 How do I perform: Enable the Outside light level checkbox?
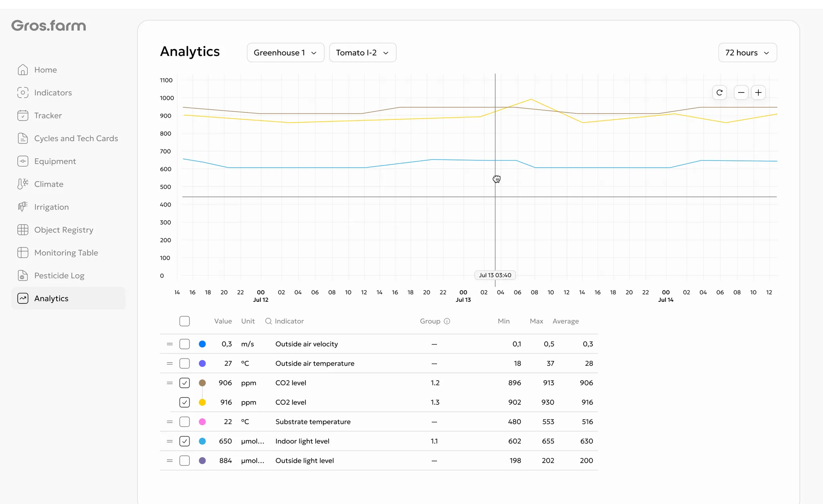coord(184,461)
